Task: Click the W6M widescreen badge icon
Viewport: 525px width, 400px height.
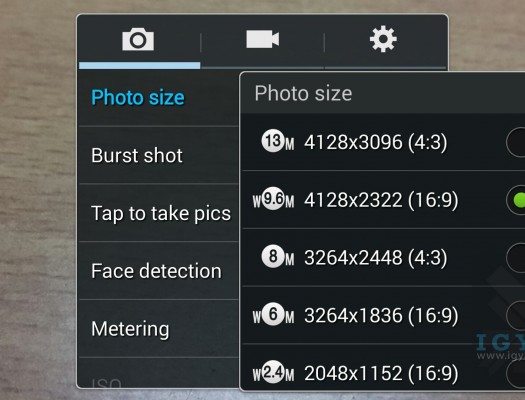Action: pos(273,314)
